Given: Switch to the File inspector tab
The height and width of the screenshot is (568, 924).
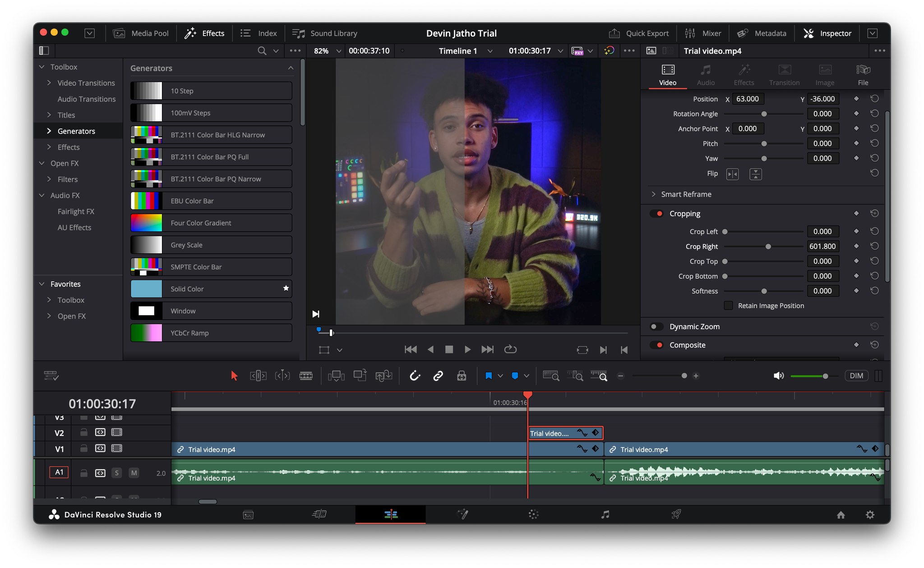Looking at the screenshot, I should click(863, 75).
